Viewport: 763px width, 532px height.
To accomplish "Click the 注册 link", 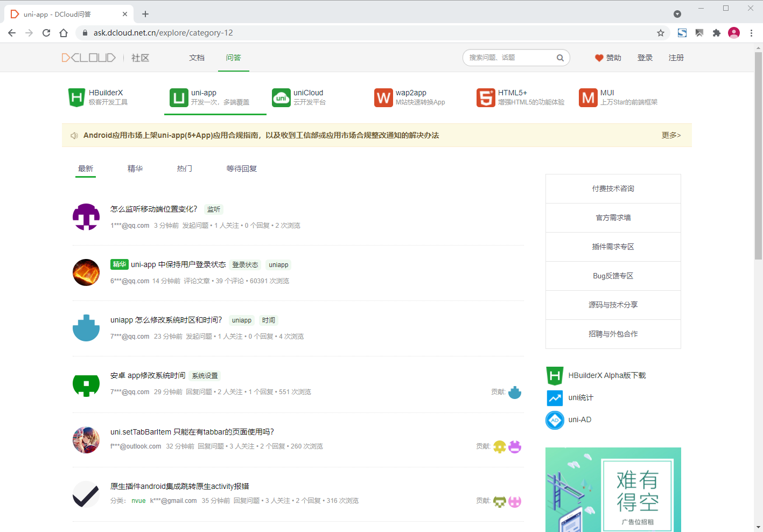I will click(x=676, y=58).
